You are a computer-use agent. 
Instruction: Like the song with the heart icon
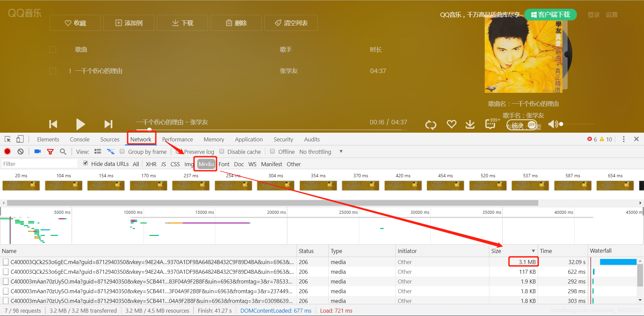pyautogui.click(x=451, y=124)
